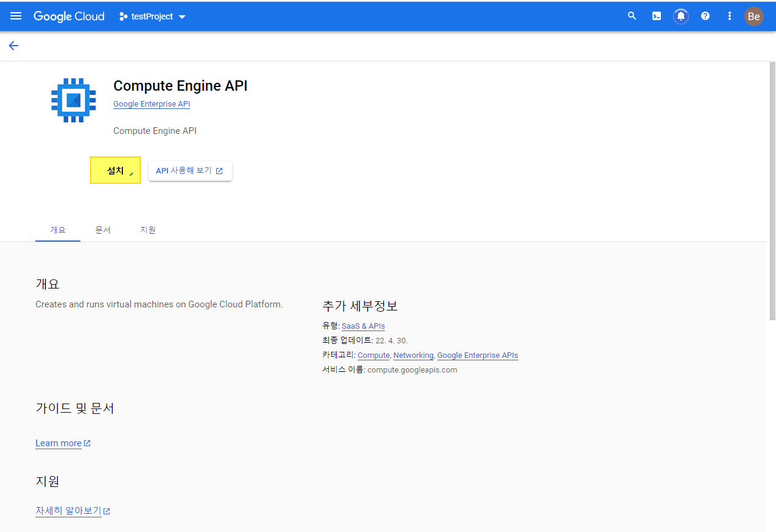Click the page vertical scrollbar
This screenshot has height=532, width=776.
(772, 190)
